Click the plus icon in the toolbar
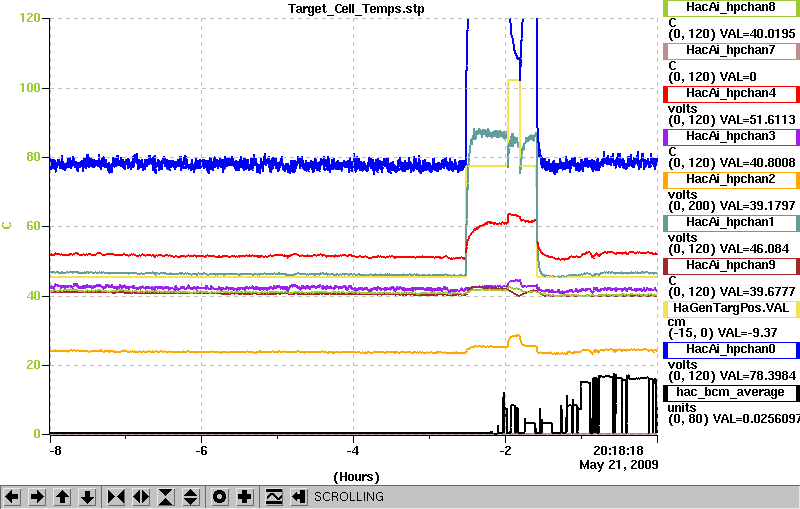Image resolution: width=800 pixels, height=509 pixels. (245, 496)
